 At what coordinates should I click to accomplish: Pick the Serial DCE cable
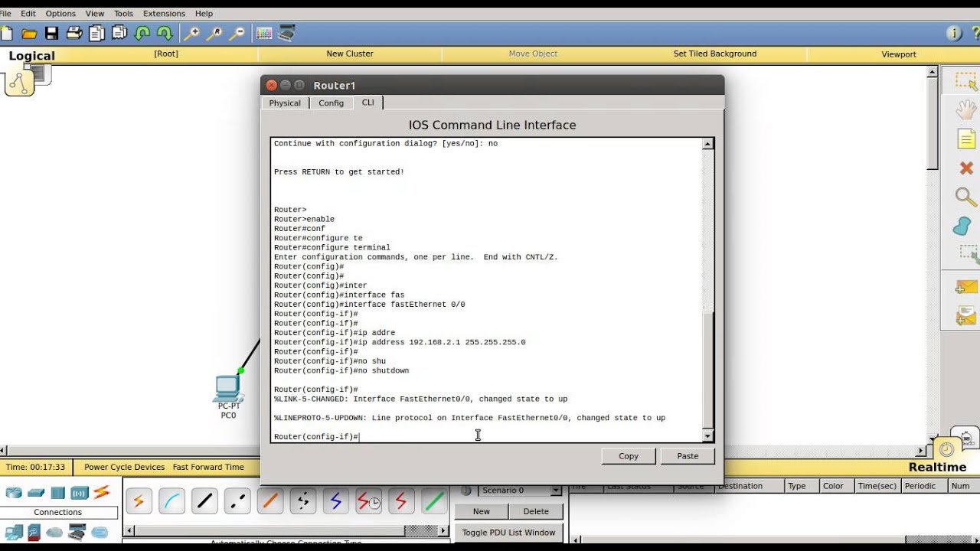pos(369,501)
